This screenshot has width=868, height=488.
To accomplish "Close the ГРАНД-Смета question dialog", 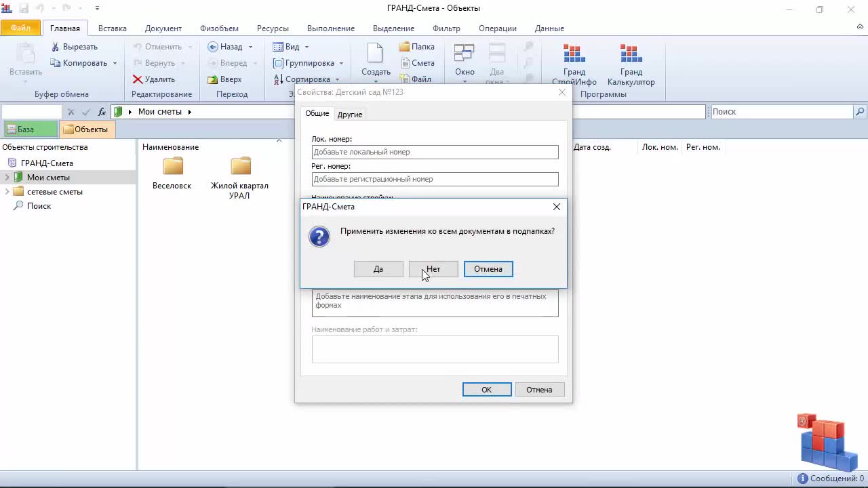I will pyautogui.click(x=557, y=207).
